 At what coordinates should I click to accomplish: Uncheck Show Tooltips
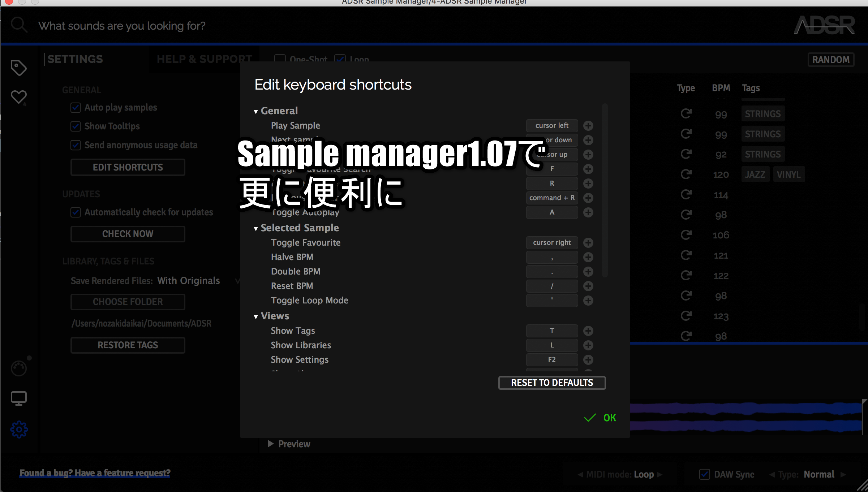point(76,126)
